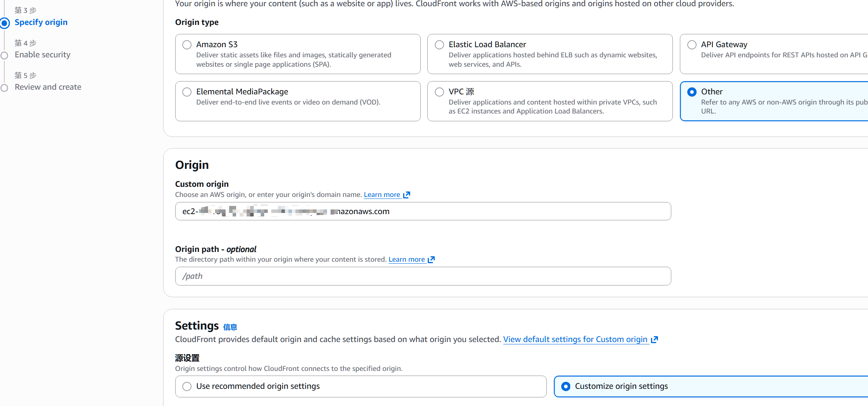Jump to the Enable security step

tap(43, 55)
